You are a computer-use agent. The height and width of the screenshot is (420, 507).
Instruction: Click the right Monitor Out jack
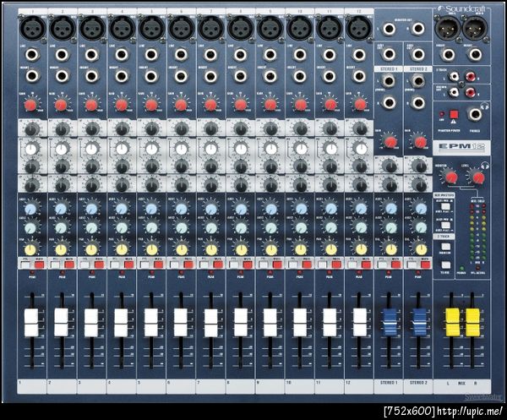click(x=418, y=29)
